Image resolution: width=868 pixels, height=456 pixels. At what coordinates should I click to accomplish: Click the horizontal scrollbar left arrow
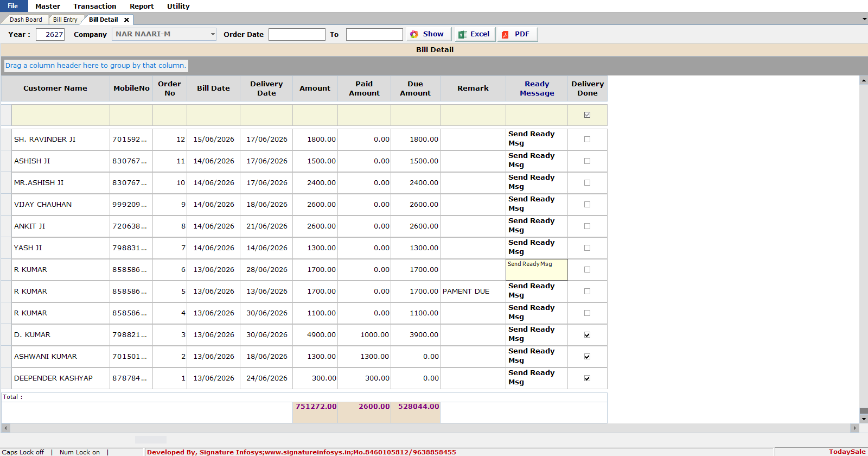point(5,428)
